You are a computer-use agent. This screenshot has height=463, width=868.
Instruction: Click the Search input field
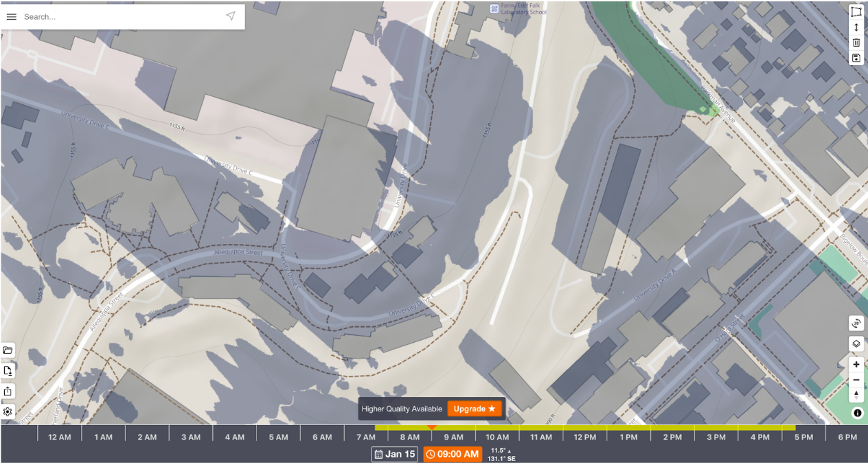[x=120, y=16]
